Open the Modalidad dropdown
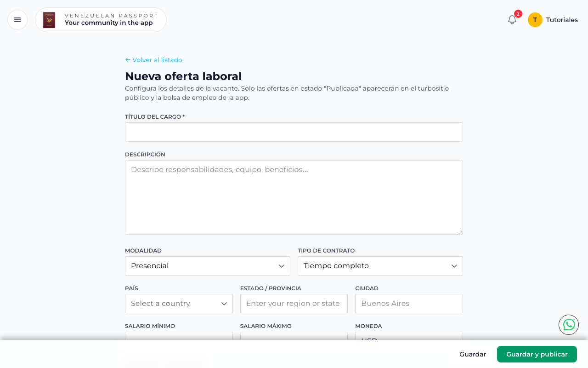Image resolution: width=588 pixels, height=368 pixels. click(208, 266)
